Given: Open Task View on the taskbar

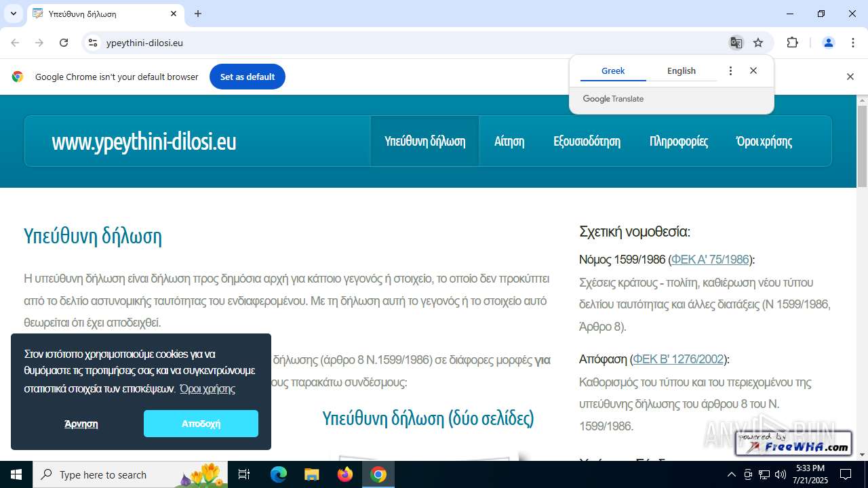Looking at the screenshot, I should pos(245,474).
